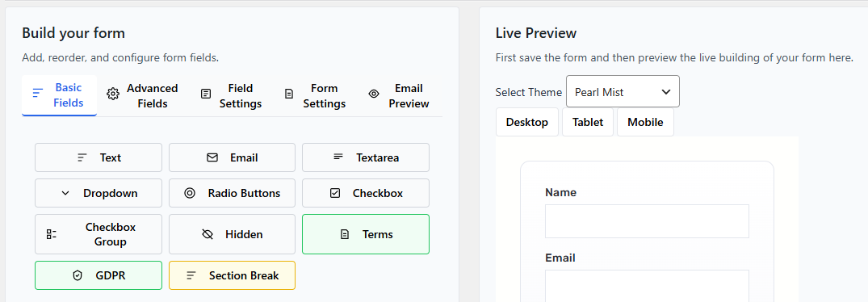This screenshot has width=868, height=302.
Task: Click the "Name" label in preview
Action: point(560,192)
